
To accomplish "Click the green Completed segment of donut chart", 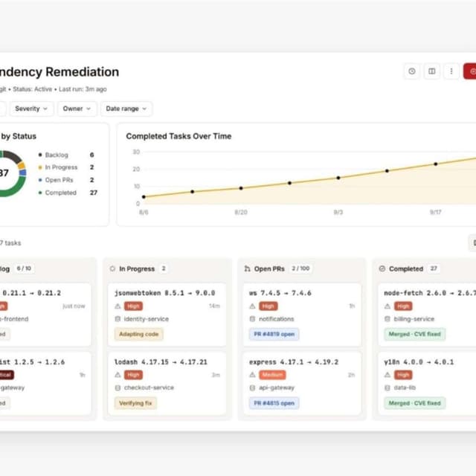I will [x=16, y=189].
